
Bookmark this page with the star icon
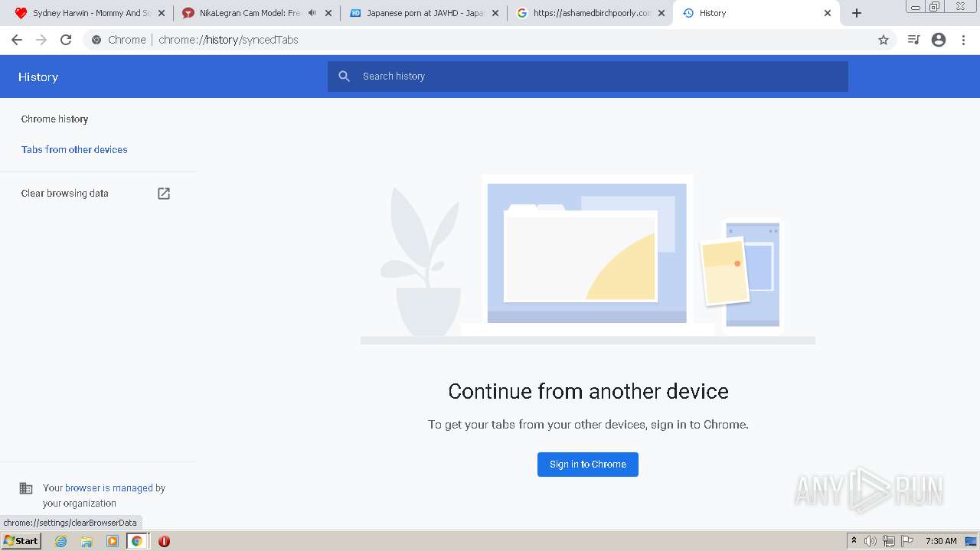coord(884,40)
